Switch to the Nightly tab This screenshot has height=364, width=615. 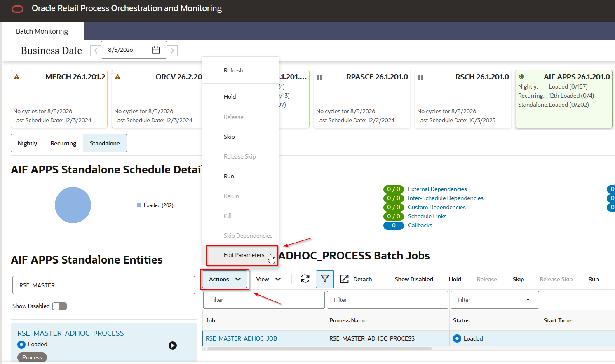(x=28, y=143)
